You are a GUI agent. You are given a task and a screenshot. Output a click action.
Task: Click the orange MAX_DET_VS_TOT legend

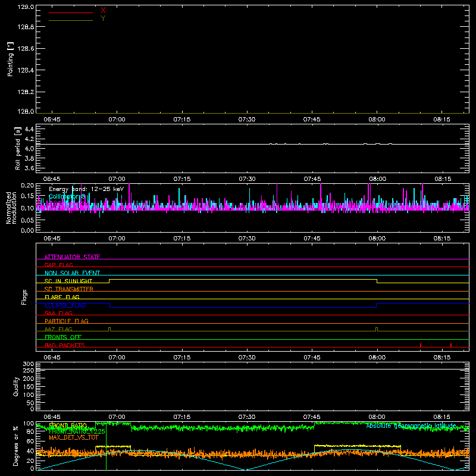tap(74, 437)
